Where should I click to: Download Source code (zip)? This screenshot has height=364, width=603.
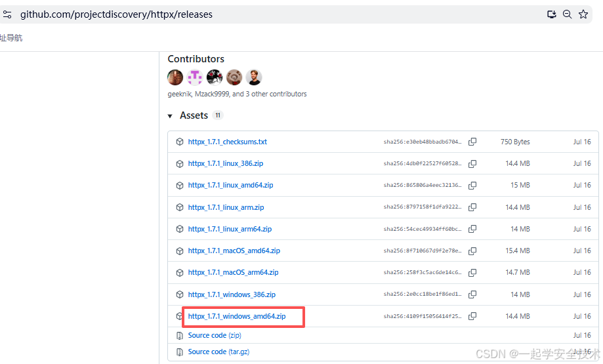[x=215, y=335]
